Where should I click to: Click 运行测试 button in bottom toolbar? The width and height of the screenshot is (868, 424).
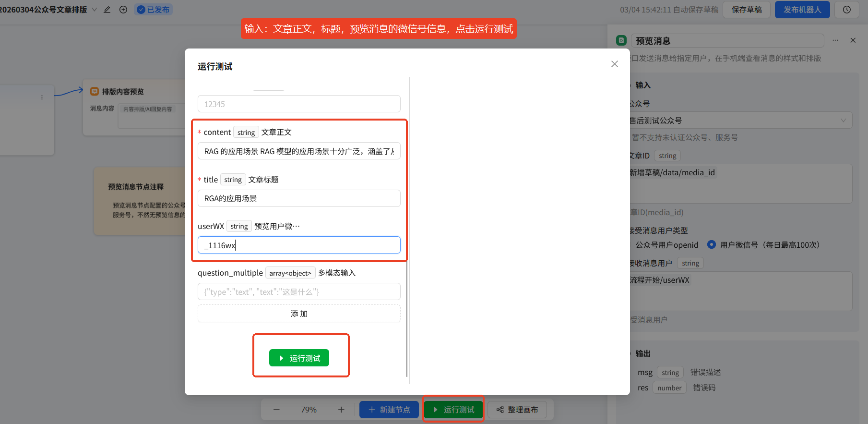(453, 410)
